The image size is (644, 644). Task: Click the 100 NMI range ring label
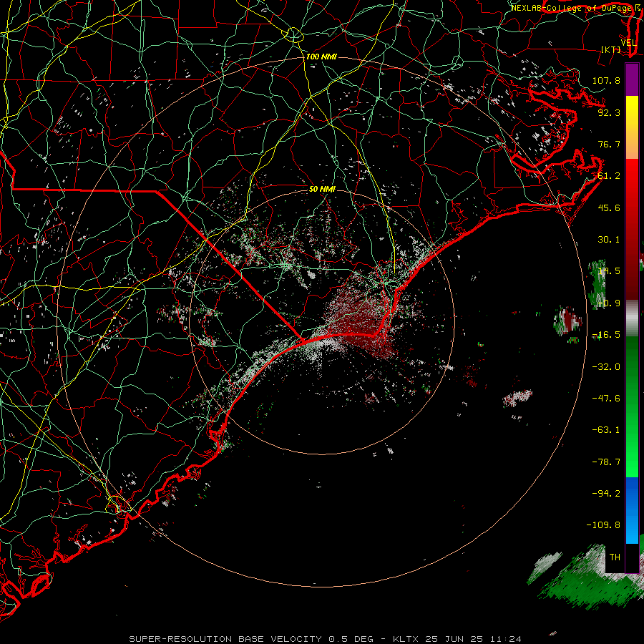tap(321, 57)
